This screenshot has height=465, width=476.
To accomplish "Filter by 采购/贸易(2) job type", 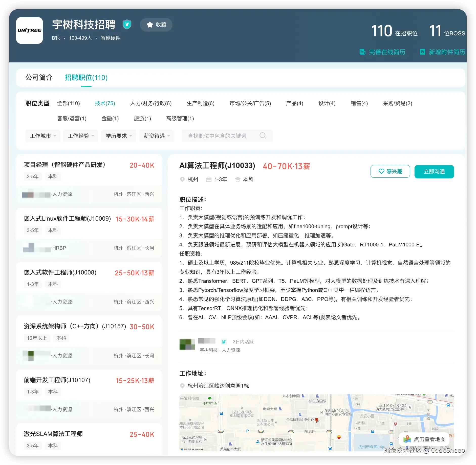I will [398, 103].
